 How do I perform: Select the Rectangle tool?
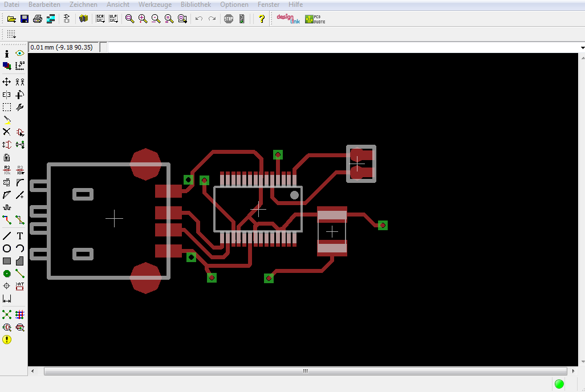point(7,261)
